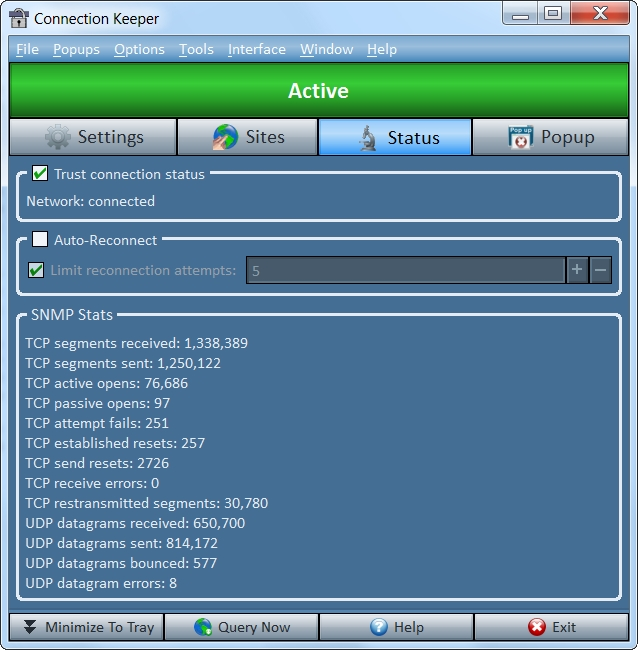Click the Query Now button
The width and height of the screenshot is (638, 650).
(242, 627)
